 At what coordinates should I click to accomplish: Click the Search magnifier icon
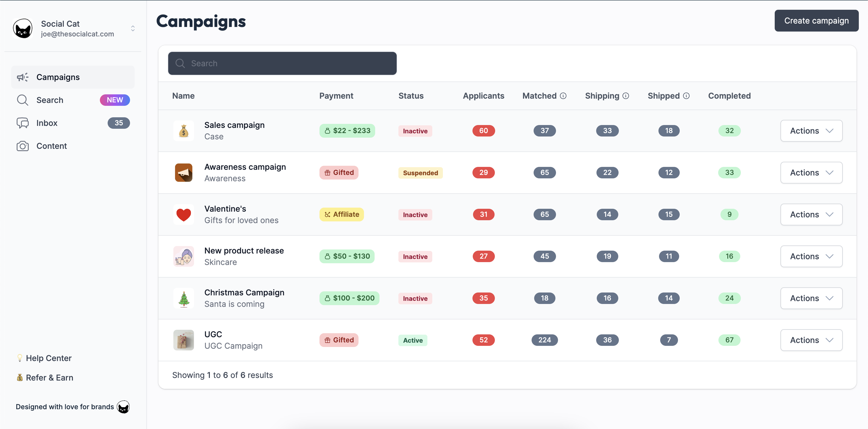coord(181,63)
